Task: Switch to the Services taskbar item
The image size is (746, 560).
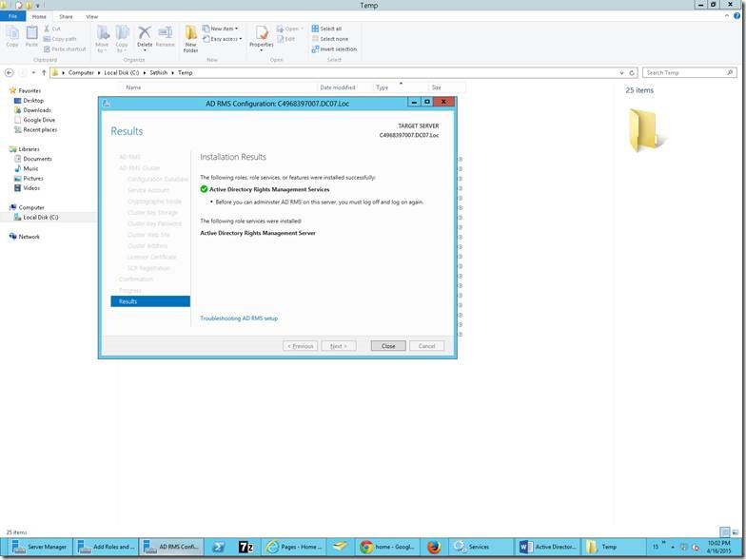Action: point(481,547)
